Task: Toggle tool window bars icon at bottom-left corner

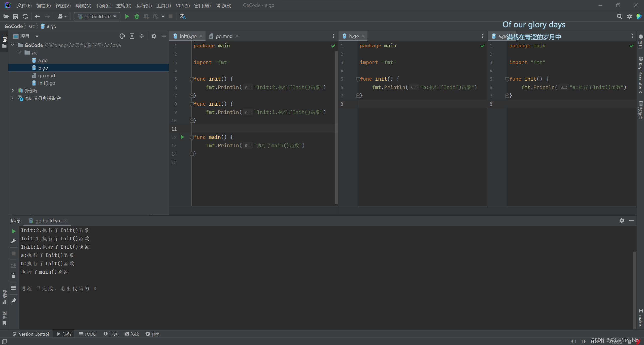Action: 5,341
